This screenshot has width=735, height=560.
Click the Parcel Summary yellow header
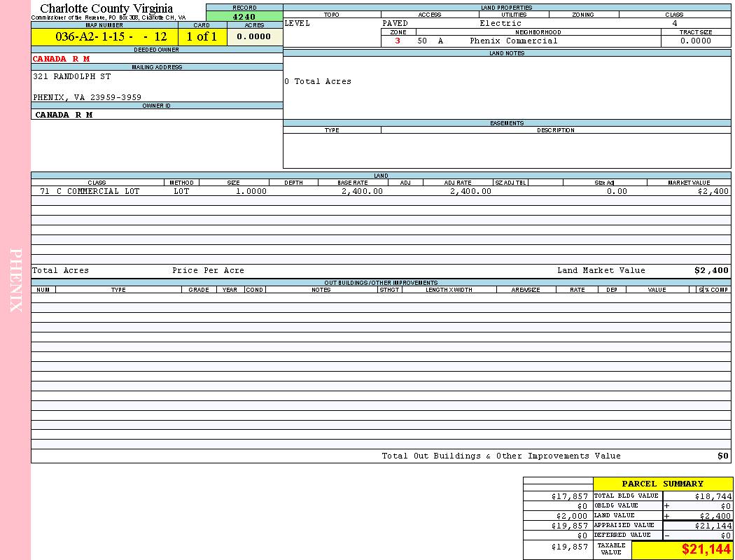pyautogui.click(x=662, y=484)
